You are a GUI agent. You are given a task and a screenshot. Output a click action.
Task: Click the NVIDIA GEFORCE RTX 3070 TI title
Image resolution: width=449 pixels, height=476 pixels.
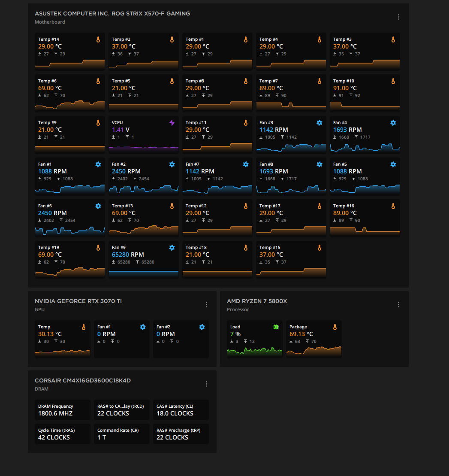78,301
